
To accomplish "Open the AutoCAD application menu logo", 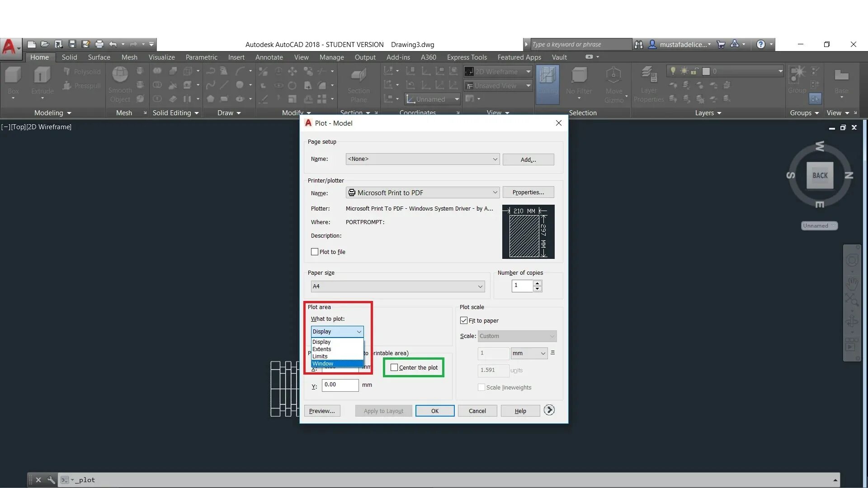I will [x=9, y=47].
